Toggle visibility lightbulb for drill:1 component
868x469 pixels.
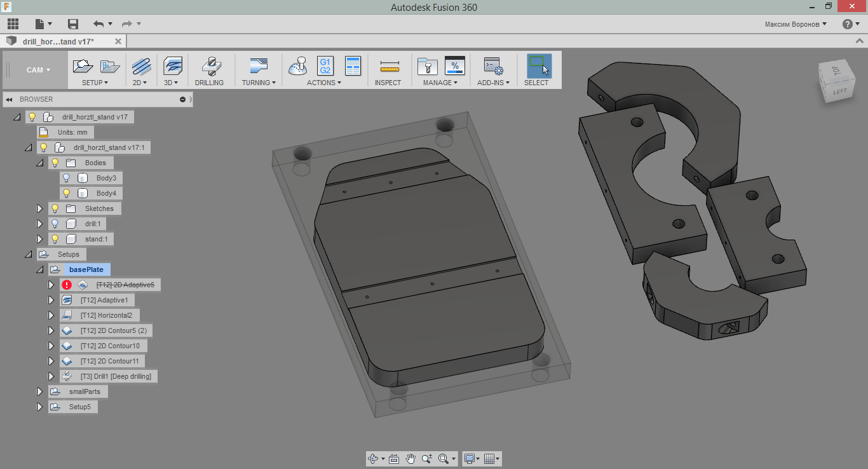tap(55, 224)
